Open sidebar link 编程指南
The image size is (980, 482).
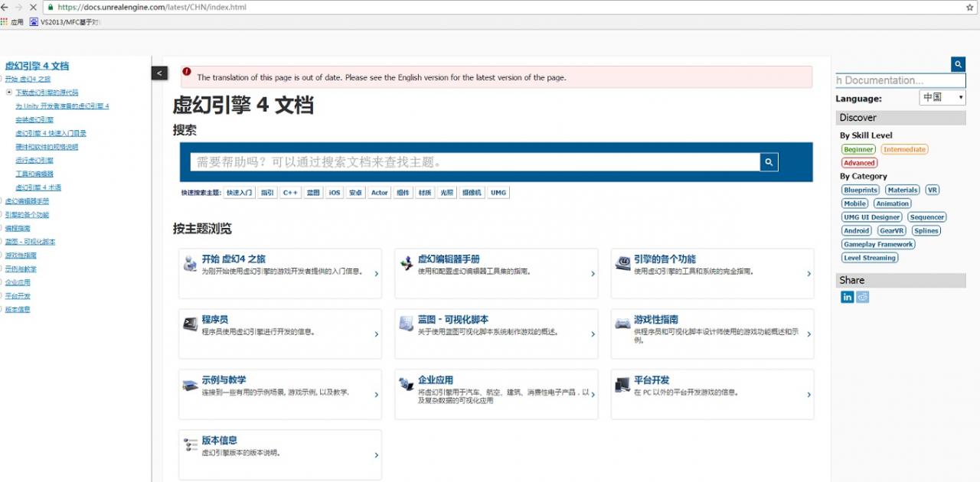(18, 228)
